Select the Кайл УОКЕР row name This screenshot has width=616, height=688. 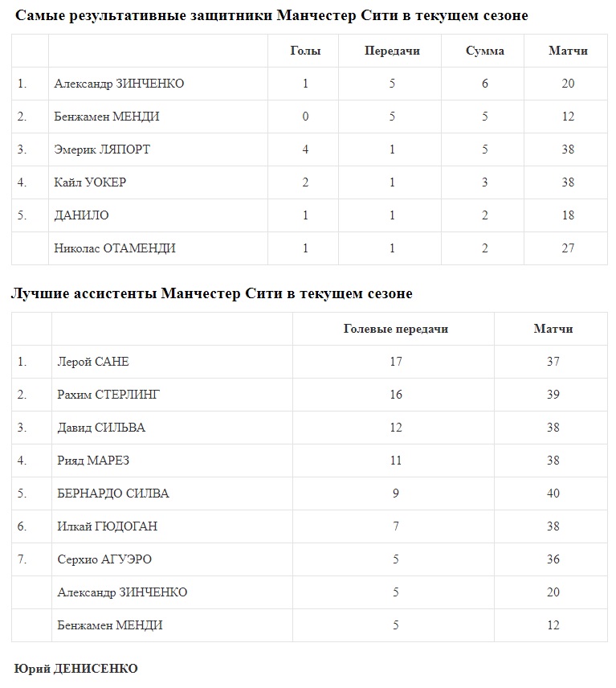point(90,182)
